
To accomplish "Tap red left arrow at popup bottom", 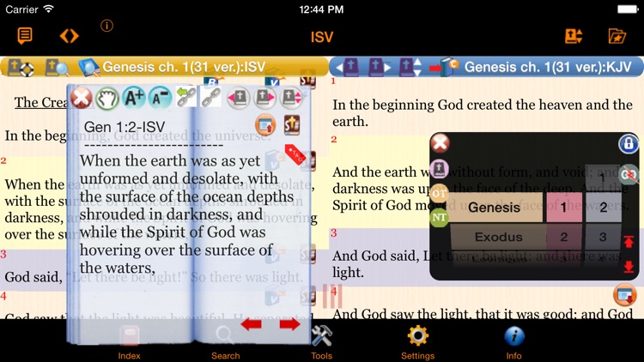I will point(251,324).
